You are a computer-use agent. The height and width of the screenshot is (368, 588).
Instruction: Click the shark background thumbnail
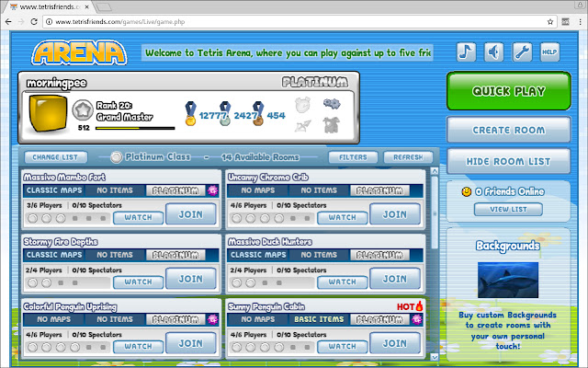tap(508, 280)
